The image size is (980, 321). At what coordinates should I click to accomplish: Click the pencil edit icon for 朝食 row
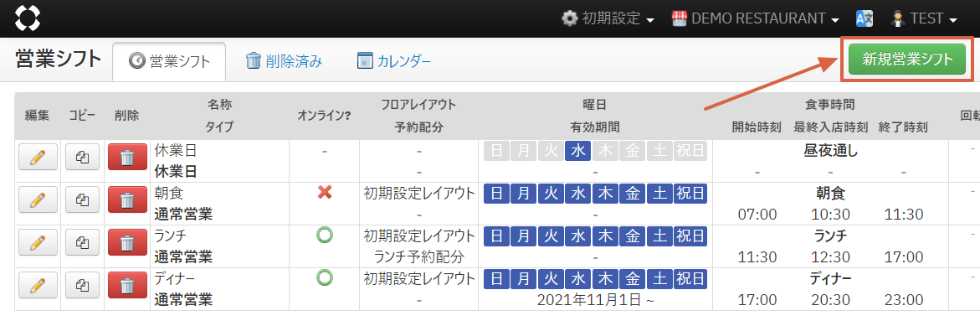tap(38, 200)
